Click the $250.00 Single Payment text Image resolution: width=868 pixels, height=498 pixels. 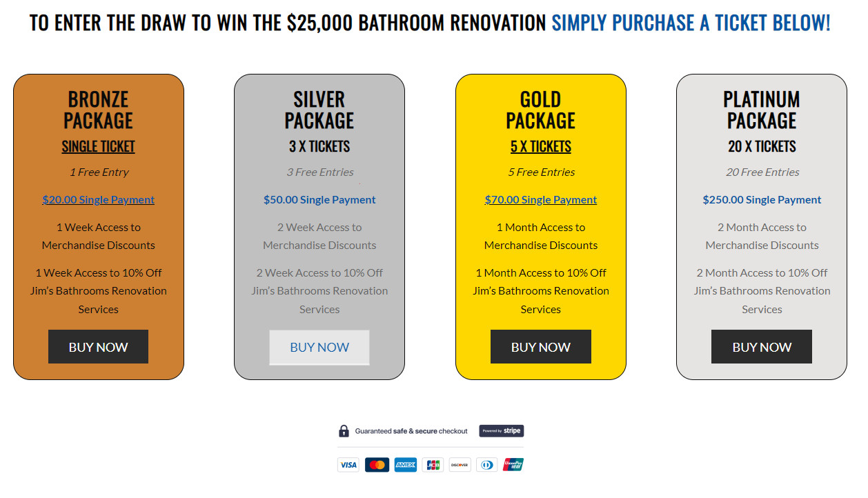pos(762,200)
